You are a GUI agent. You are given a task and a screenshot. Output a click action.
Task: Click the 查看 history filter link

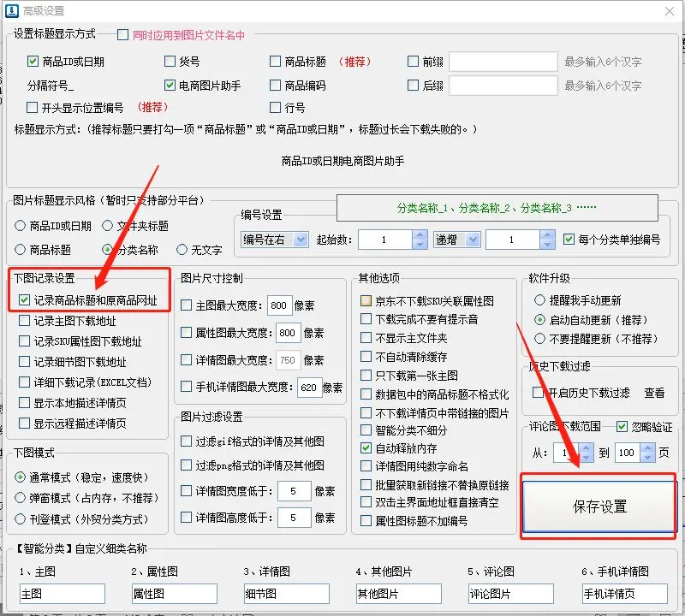pos(654,393)
